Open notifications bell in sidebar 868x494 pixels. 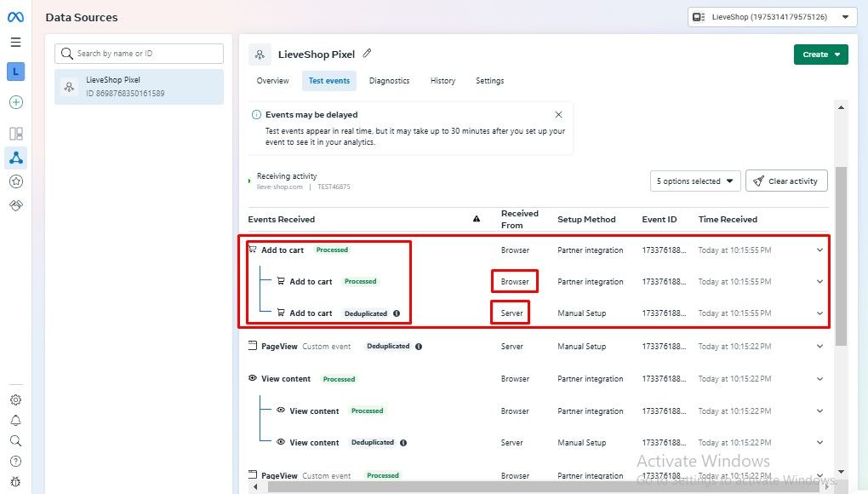coord(15,421)
